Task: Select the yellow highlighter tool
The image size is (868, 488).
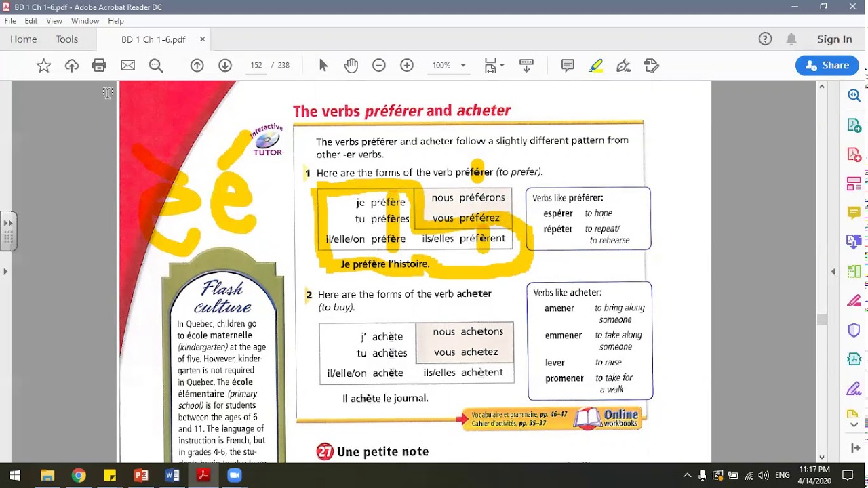Action: (595, 66)
